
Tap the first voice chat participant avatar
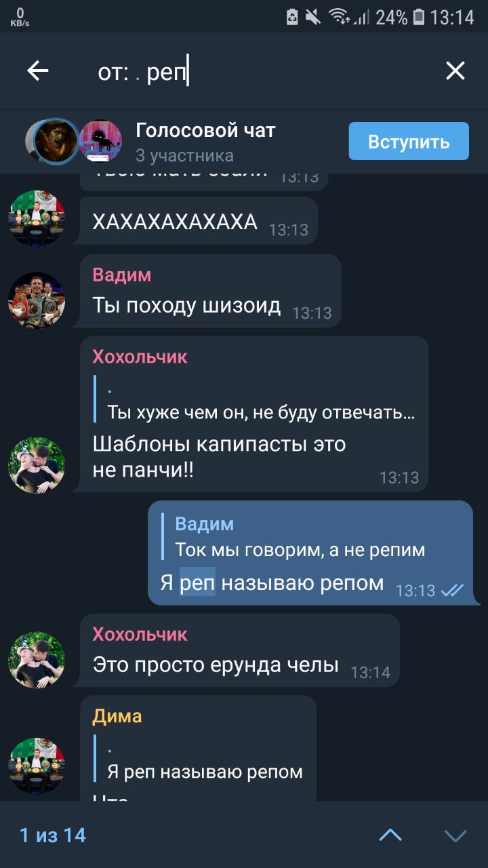(x=54, y=141)
